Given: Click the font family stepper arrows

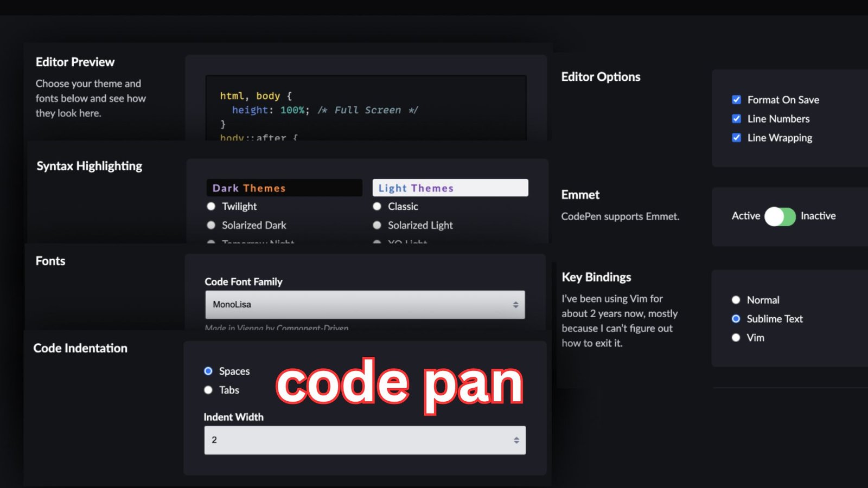Looking at the screenshot, I should (516, 305).
